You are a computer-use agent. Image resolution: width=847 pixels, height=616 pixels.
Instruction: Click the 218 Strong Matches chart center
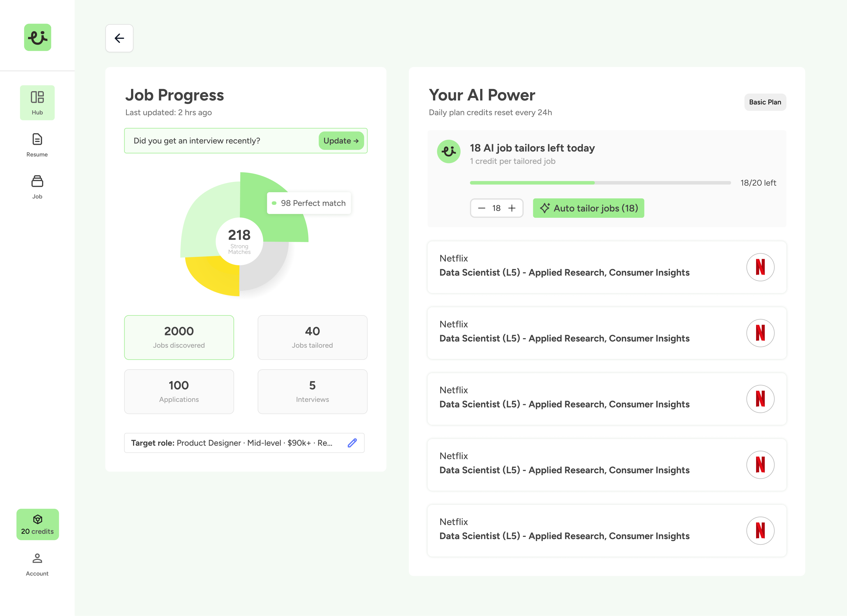pyautogui.click(x=239, y=241)
